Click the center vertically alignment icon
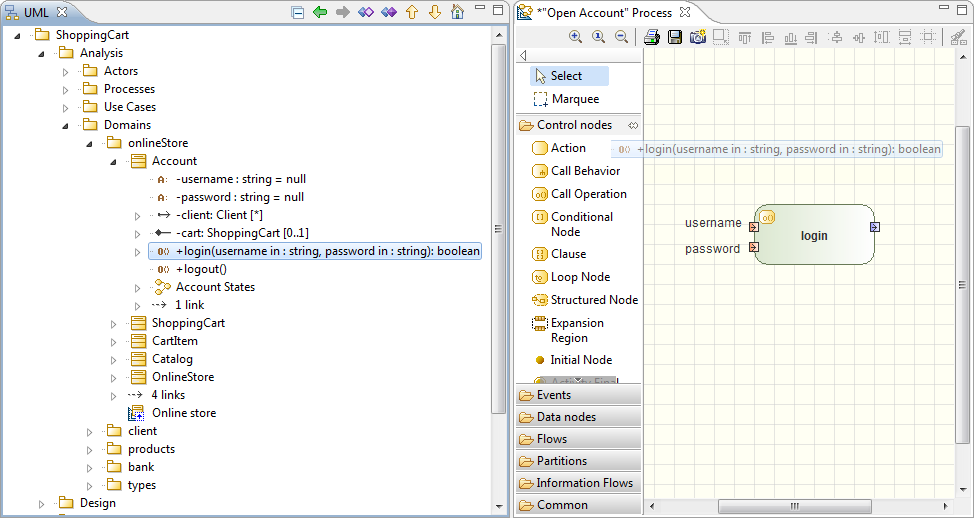This screenshot has width=974, height=518. click(836, 38)
